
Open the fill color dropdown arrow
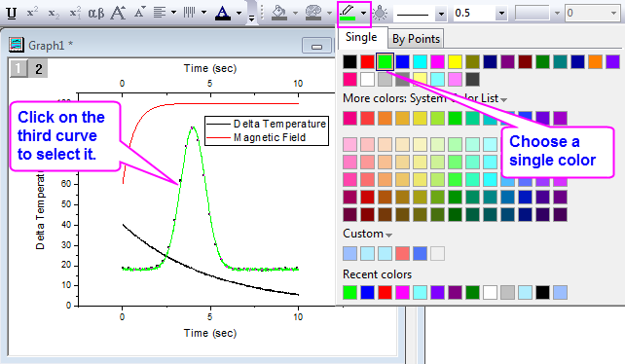(x=295, y=13)
